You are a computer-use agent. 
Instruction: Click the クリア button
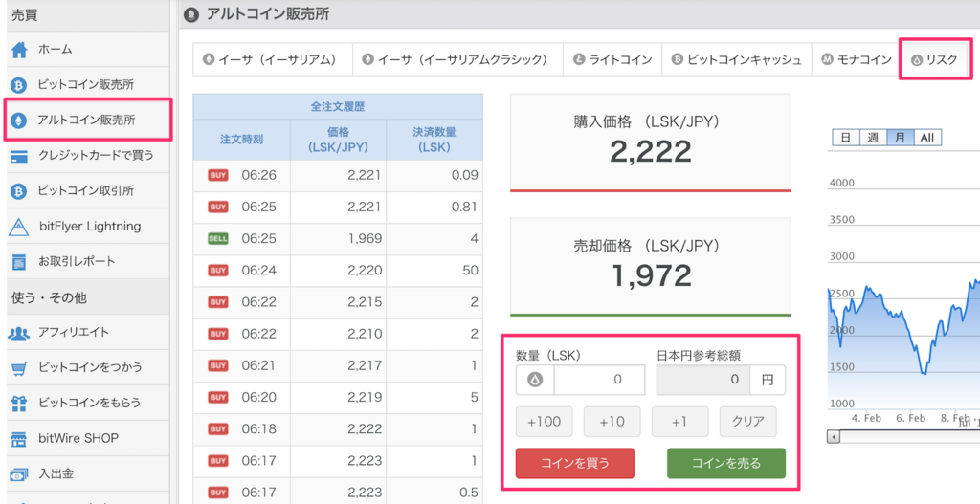click(748, 422)
